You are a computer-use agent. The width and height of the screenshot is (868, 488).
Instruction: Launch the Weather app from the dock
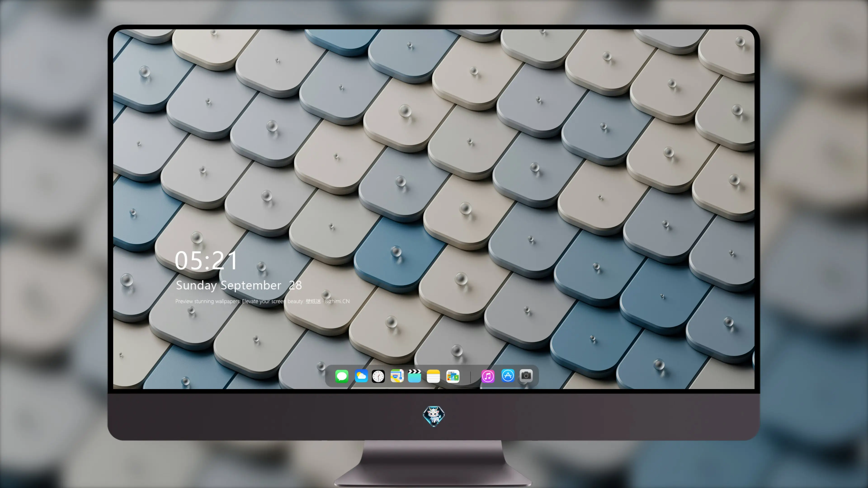point(361,376)
